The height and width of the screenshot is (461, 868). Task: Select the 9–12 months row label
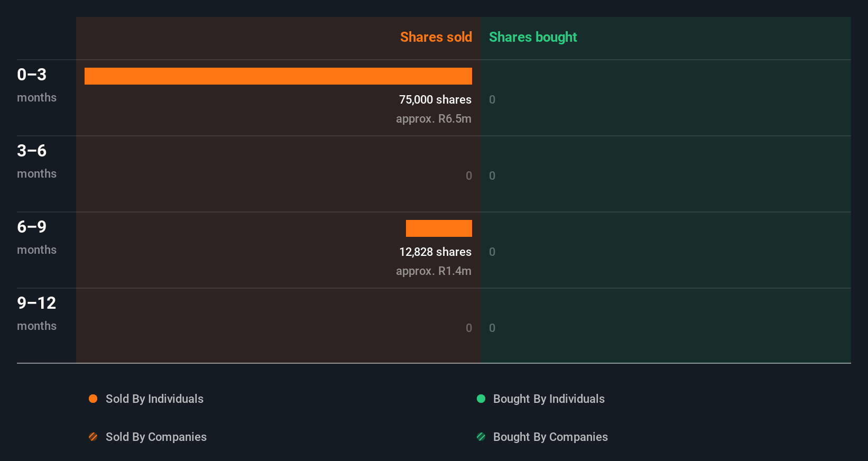coord(36,313)
